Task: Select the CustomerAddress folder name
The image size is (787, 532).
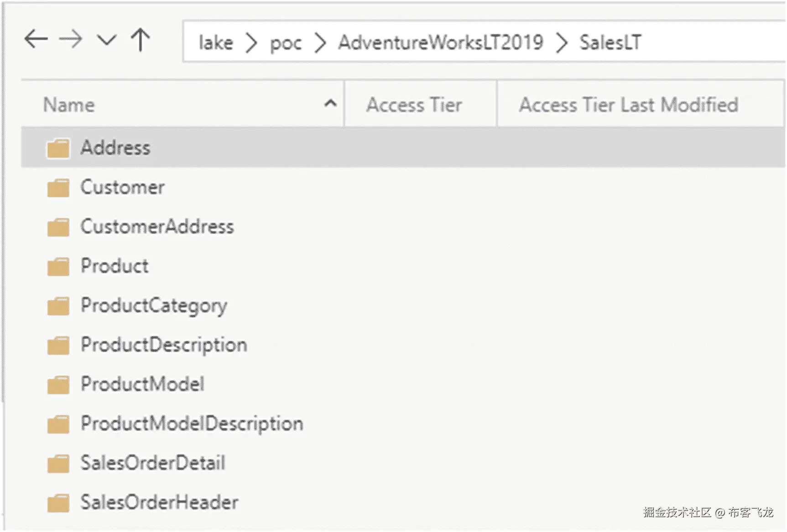Action: [x=157, y=227]
